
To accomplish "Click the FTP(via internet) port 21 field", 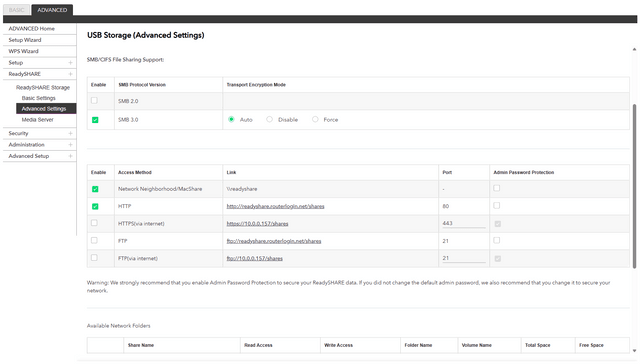I will [x=464, y=258].
